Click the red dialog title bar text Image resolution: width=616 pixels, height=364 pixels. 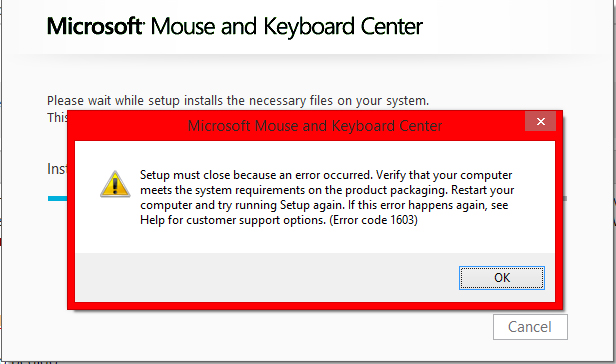[x=315, y=126]
